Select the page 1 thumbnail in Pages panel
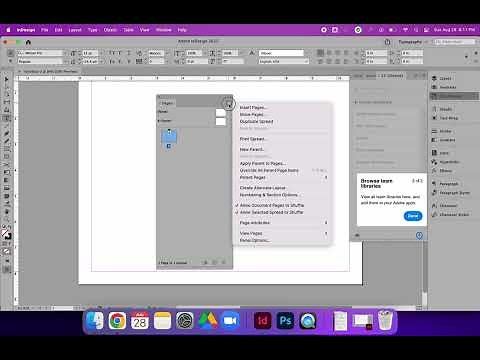This screenshot has width=480, height=360. pos(169,137)
